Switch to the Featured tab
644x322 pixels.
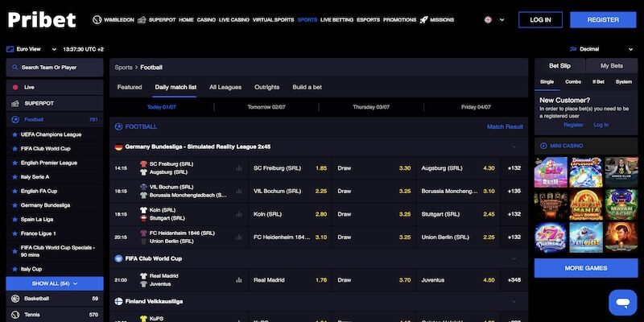pyautogui.click(x=130, y=87)
